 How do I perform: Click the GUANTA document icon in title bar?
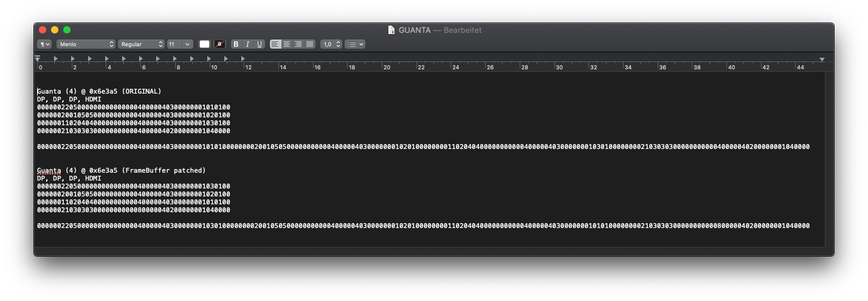391,30
